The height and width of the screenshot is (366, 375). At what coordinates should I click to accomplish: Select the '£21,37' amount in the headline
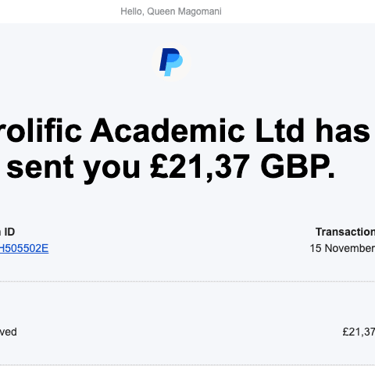(x=200, y=168)
